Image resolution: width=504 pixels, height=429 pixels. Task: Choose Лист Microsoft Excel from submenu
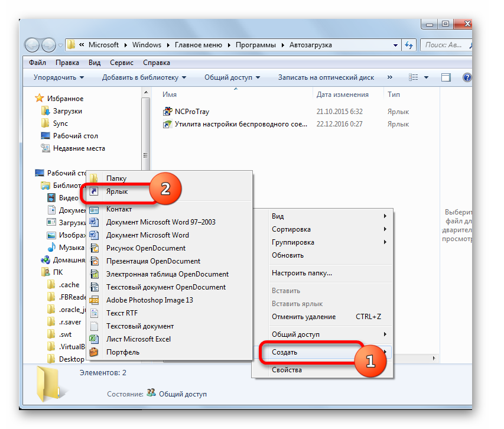138,339
